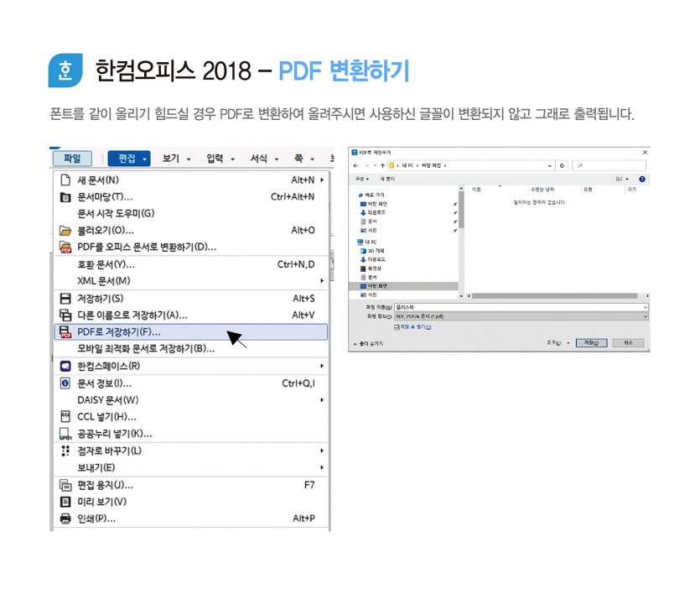This screenshot has height=594, width=700.
Task: Click the 불러오기 open folder icon
Action: [65, 231]
